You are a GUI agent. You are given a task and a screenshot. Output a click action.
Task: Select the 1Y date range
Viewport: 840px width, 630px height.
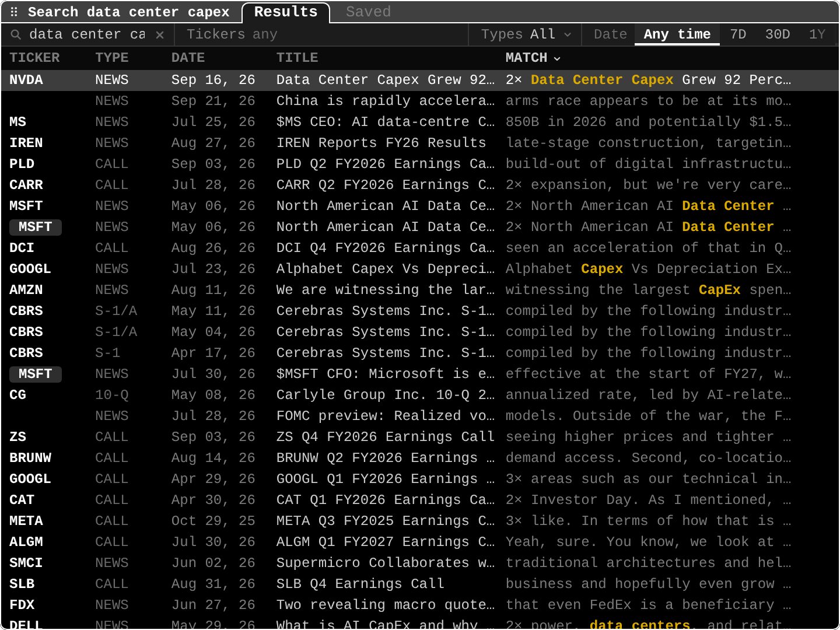point(817,34)
